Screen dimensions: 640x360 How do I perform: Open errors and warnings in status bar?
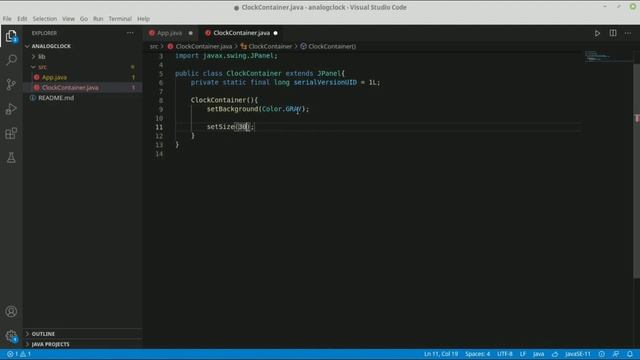click(x=19, y=354)
